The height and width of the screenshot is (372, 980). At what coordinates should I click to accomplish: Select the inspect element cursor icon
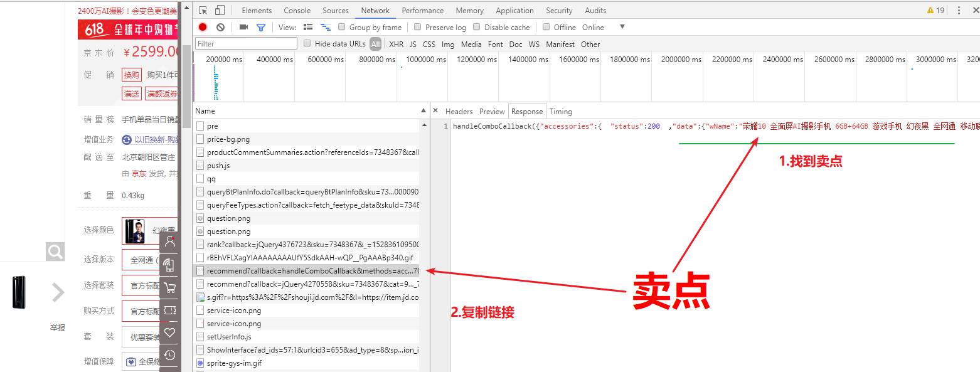203,10
